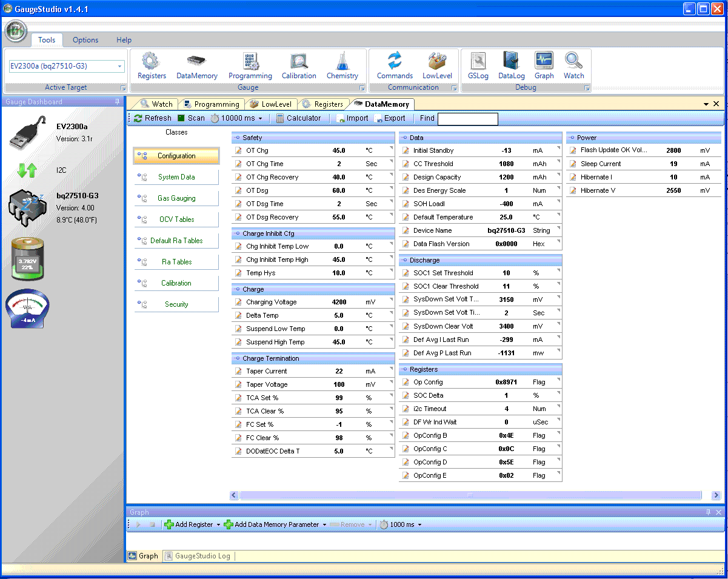Screen dimensions: 728x579
Task: Click the Find search field
Action: [467, 119]
